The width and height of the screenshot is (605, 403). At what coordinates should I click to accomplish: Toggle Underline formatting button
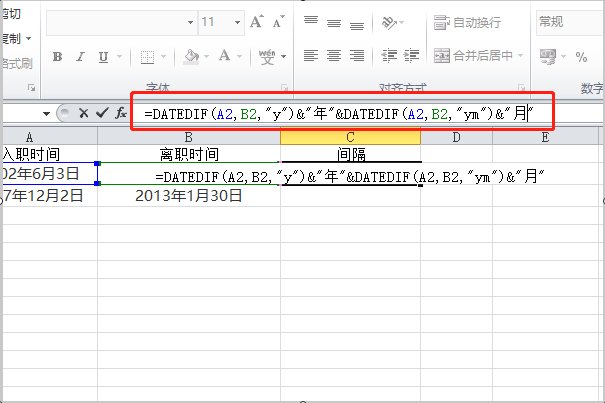[103, 57]
